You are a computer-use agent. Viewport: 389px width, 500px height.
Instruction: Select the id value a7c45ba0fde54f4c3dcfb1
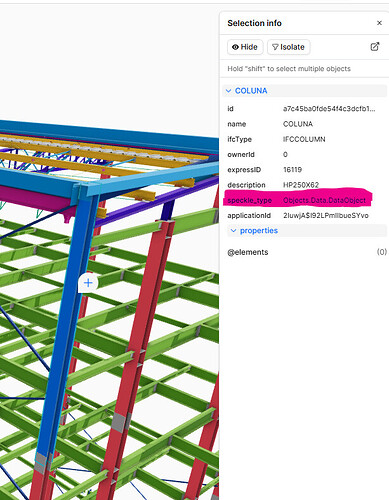click(329, 109)
